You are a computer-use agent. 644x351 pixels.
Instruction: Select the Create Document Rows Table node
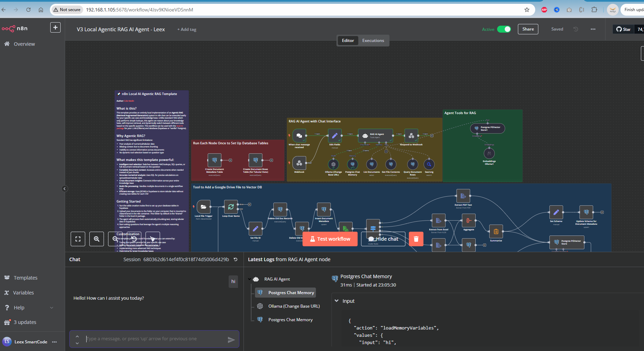(255, 160)
